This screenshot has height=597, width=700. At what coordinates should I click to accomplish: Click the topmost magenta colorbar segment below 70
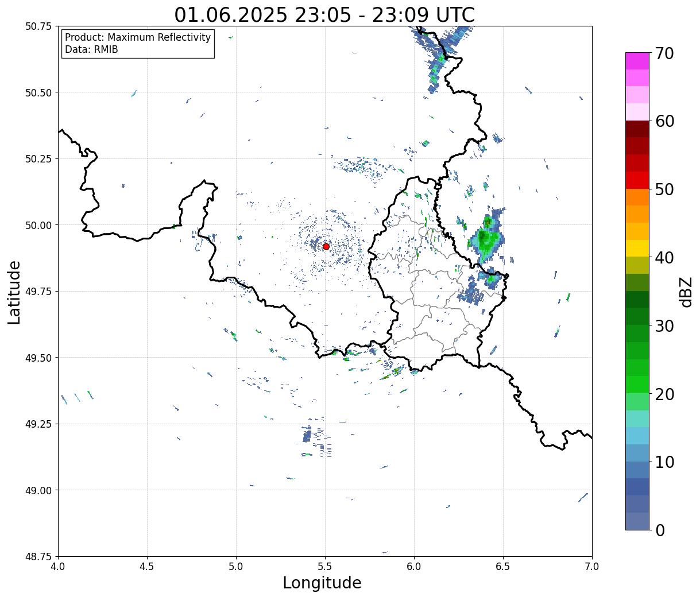637,61
